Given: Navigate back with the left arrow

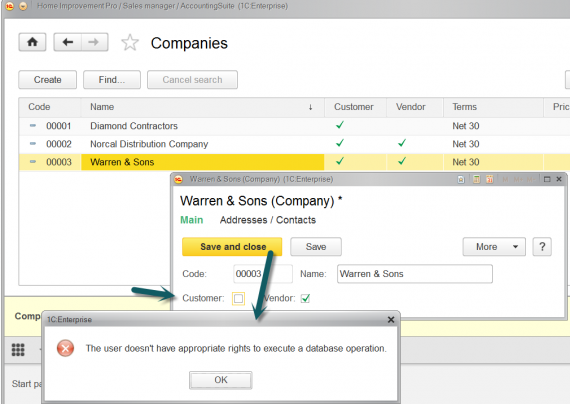Looking at the screenshot, I should tap(68, 42).
